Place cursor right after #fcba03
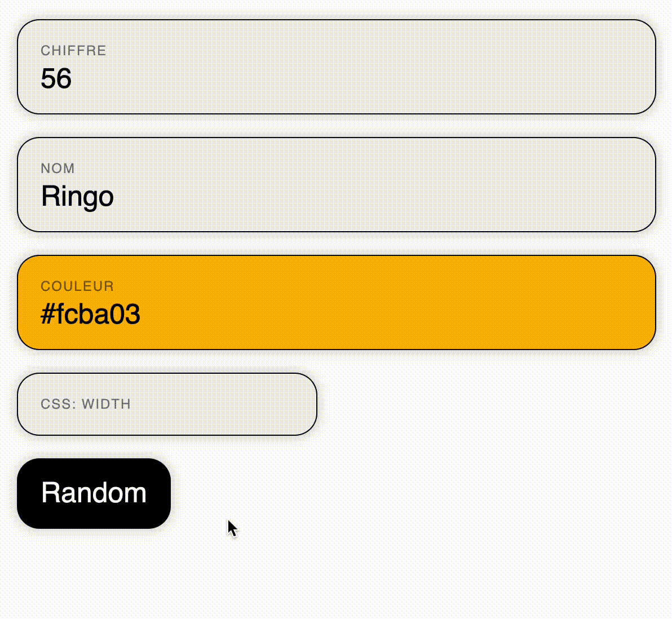The height and width of the screenshot is (619, 672). 142,315
